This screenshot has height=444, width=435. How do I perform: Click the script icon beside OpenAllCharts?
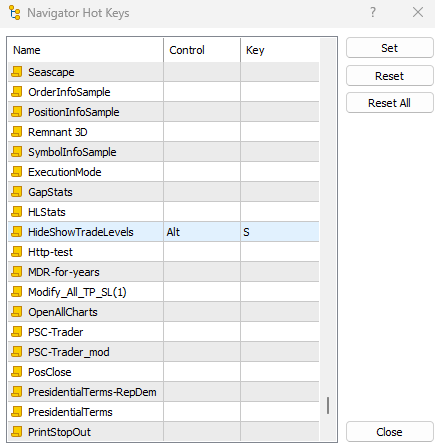coord(17,312)
